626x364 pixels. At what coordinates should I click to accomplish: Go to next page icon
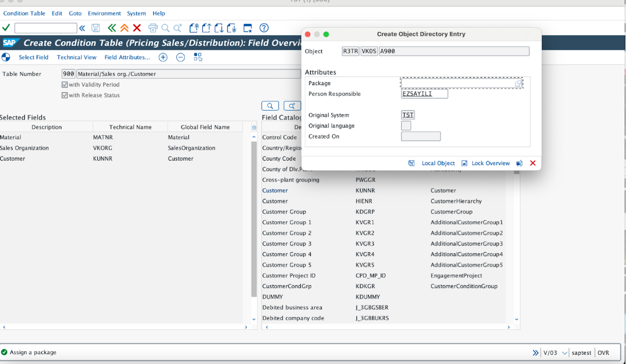(x=219, y=28)
